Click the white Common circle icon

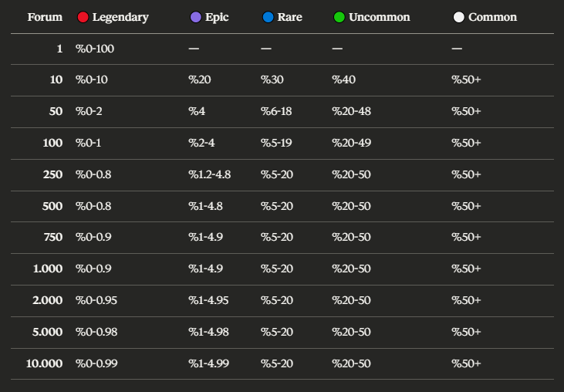tap(458, 17)
